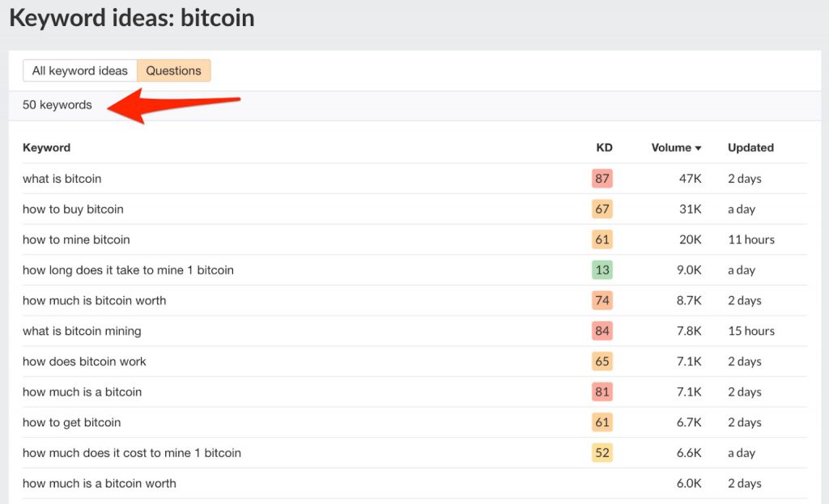Screen dimensions: 829x504
Task: Click the green KD 13 badge
Action: (x=602, y=270)
